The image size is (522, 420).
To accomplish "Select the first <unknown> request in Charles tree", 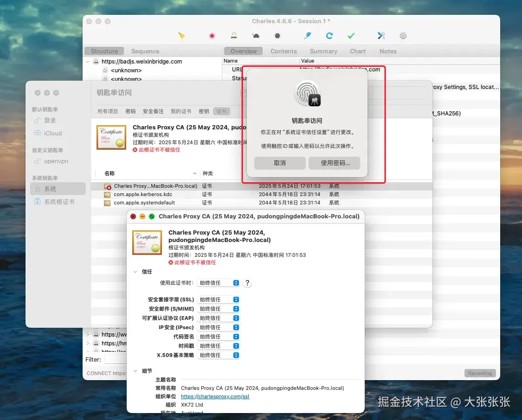I will tap(126, 70).
